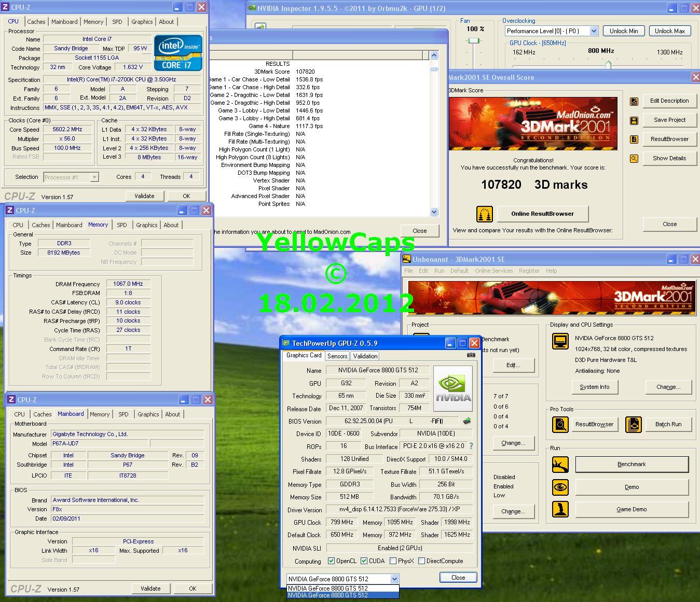Switch to Validation tab in GPU-Z

[365, 356]
